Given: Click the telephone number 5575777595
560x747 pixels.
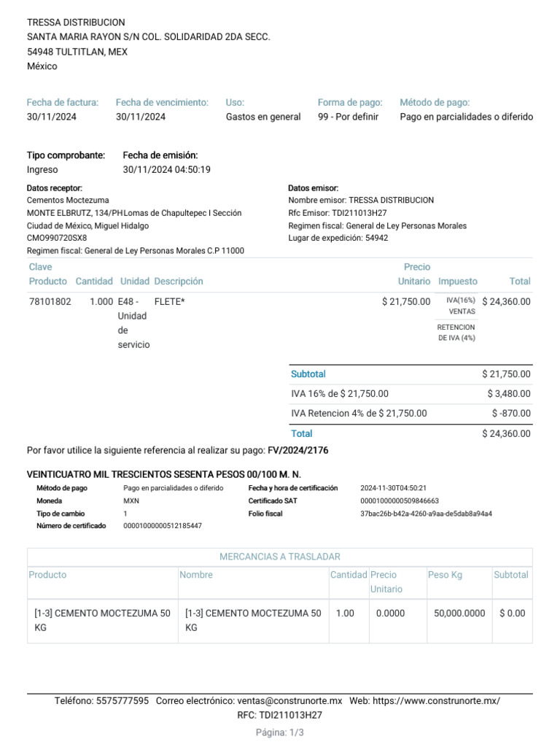Looking at the screenshot, I should pos(122,700).
